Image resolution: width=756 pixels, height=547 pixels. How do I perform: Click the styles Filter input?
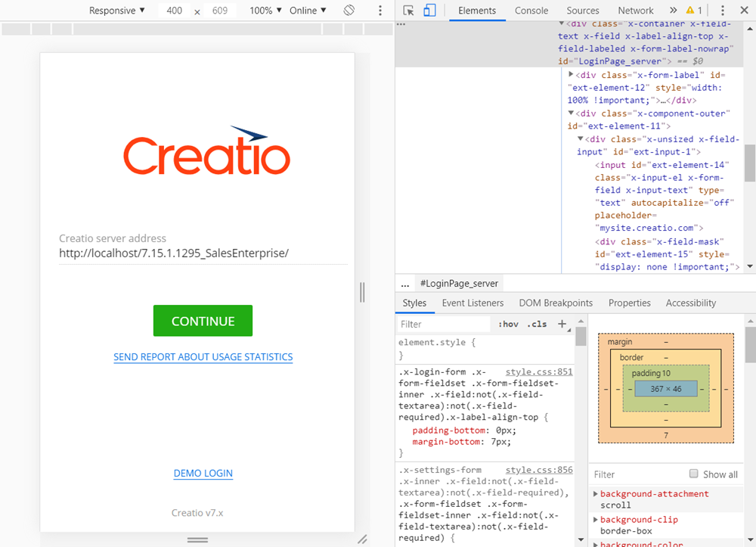pos(444,324)
